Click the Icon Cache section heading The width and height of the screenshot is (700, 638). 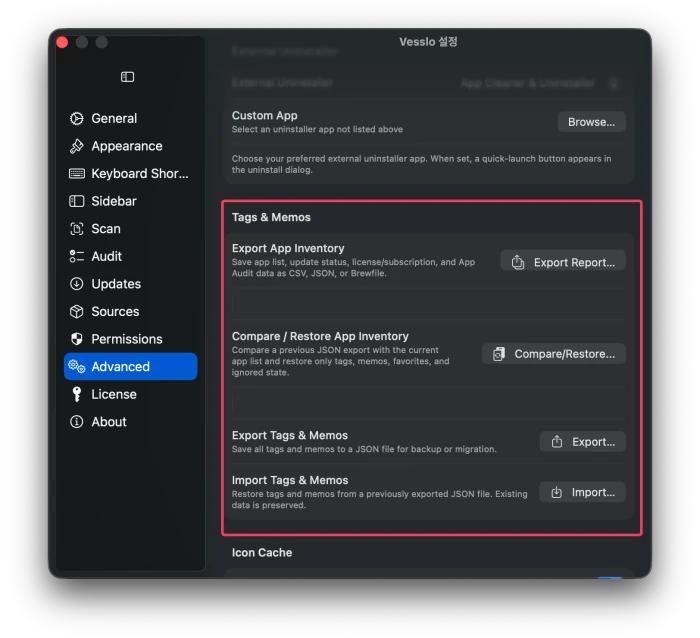click(262, 553)
